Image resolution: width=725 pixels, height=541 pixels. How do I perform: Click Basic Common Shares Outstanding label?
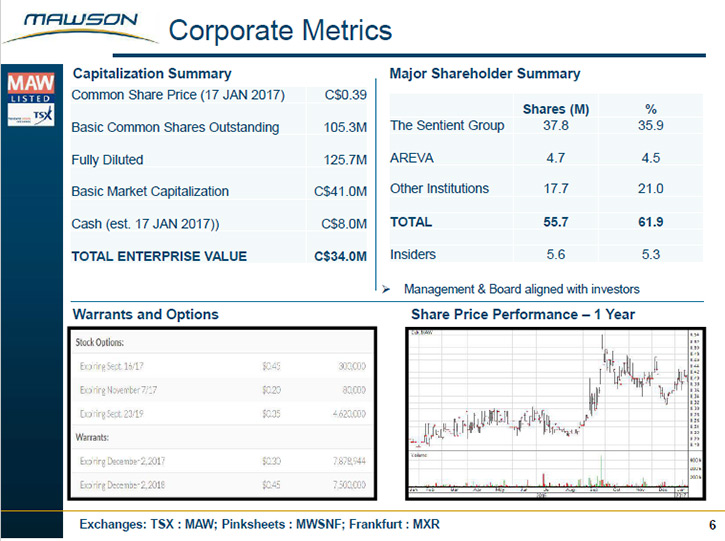175,127
